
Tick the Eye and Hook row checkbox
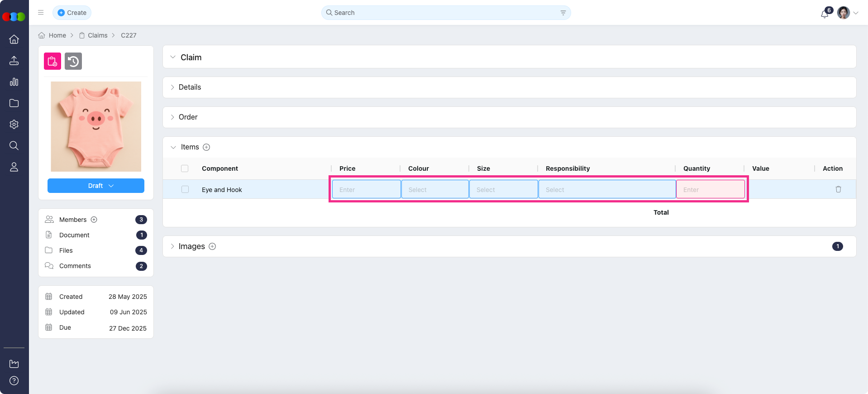(x=185, y=189)
